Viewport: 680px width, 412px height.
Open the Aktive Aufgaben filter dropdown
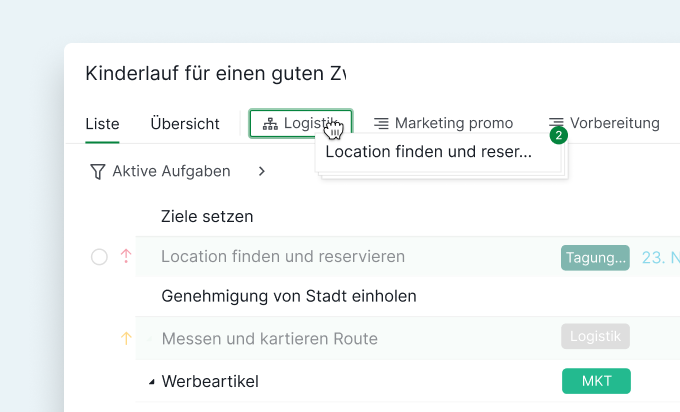pyautogui.click(x=171, y=172)
